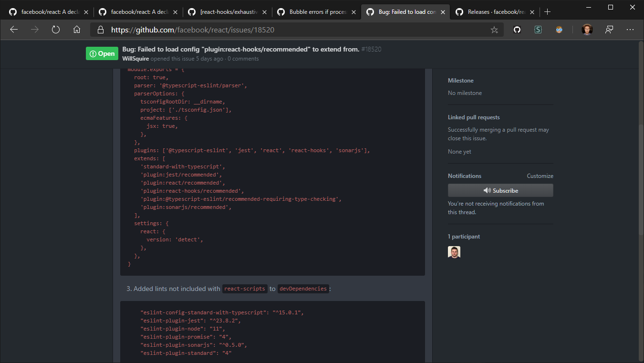This screenshot has width=644, height=363.
Task: Open the participant avatar thumbnail
Action: pos(454,252)
